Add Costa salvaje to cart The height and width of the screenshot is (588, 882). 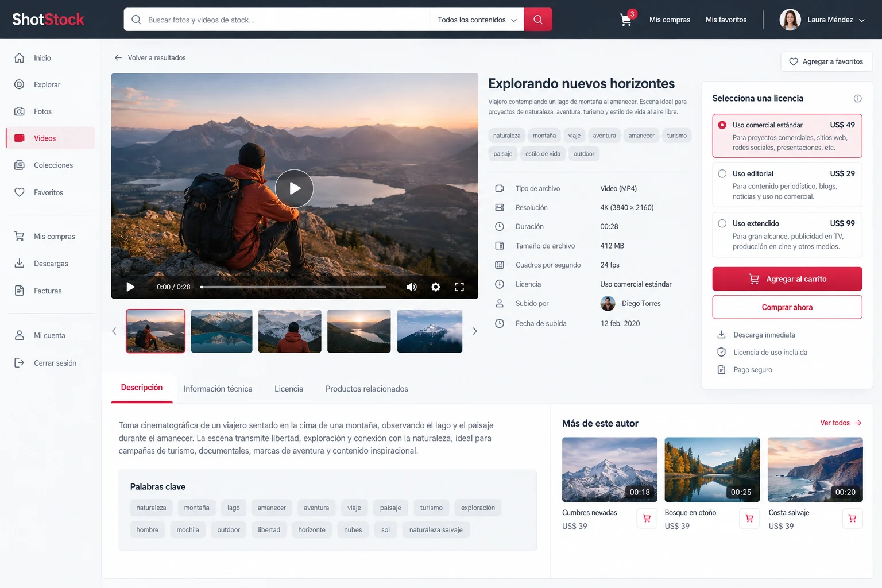[x=852, y=519]
